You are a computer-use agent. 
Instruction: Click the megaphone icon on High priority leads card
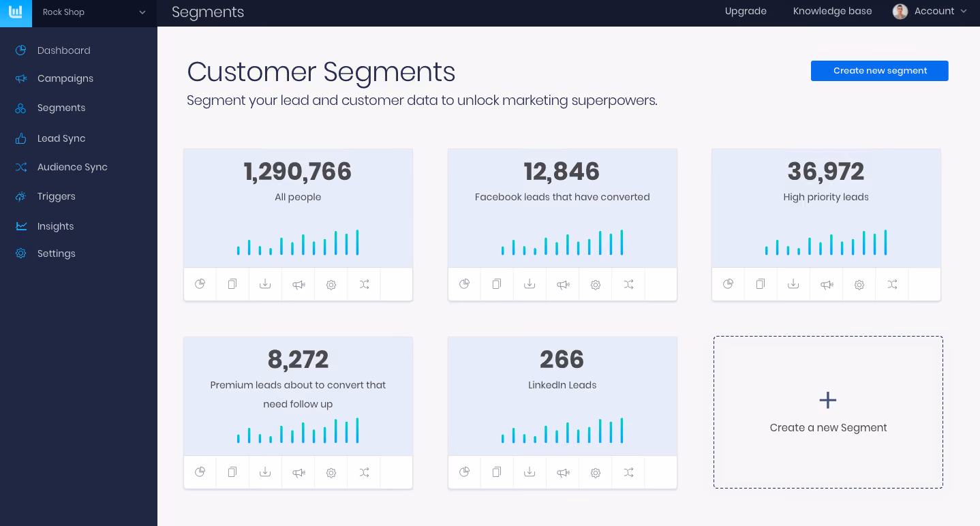pos(827,285)
